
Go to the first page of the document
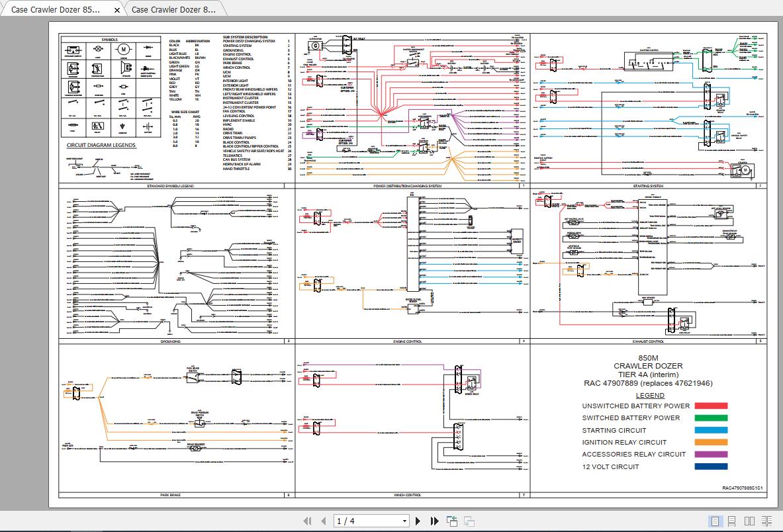(x=308, y=521)
